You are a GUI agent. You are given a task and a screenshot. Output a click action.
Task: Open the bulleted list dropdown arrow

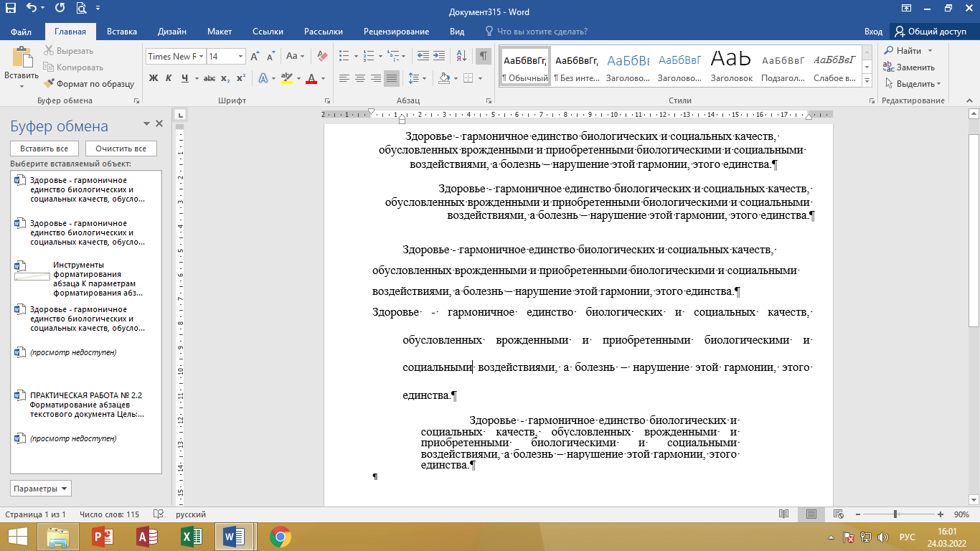point(355,56)
